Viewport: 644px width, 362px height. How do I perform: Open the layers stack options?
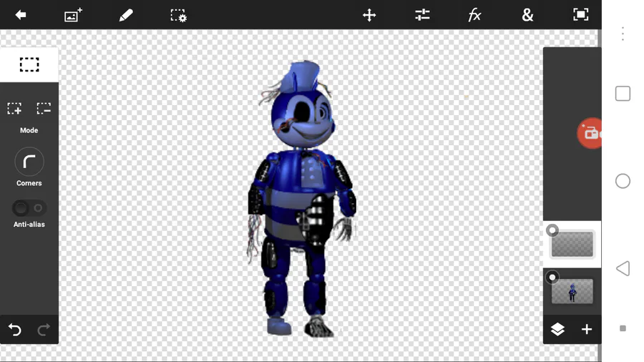point(557,329)
